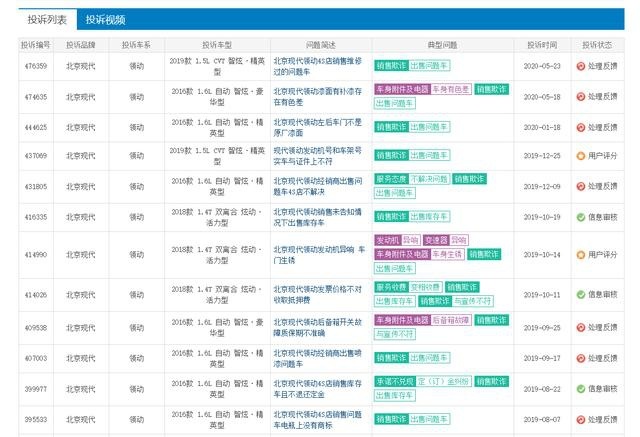Viewport: 640px width, 437px height.
Task: Open complaint link about 发动机异响 车门生锈
Action: point(319,255)
